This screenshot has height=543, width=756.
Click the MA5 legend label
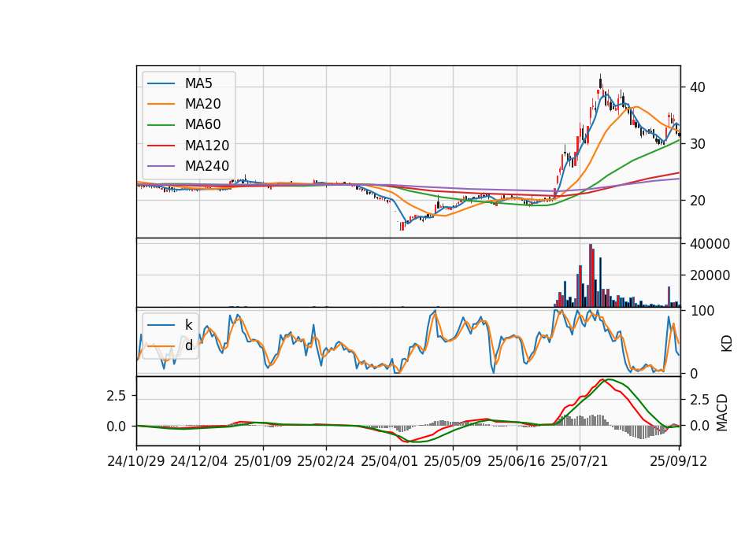pos(198,83)
